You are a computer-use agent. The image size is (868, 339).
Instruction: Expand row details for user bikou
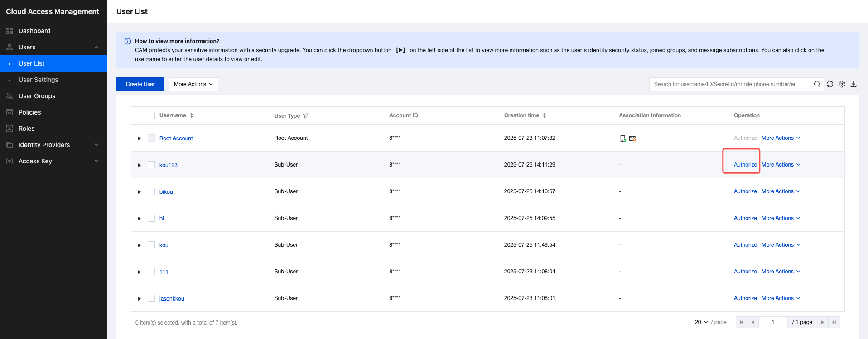[x=140, y=192]
